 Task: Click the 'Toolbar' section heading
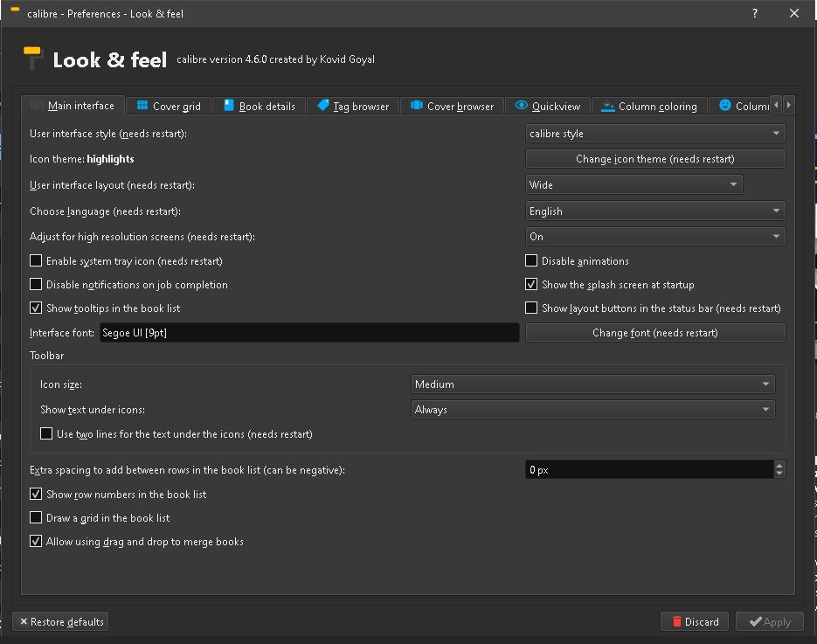point(47,356)
